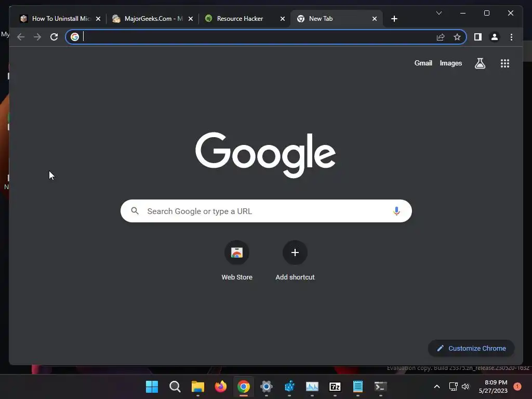The height and width of the screenshot is (399, 532).
Task: Open a new tab with the plus button
Action: [394, 19]
